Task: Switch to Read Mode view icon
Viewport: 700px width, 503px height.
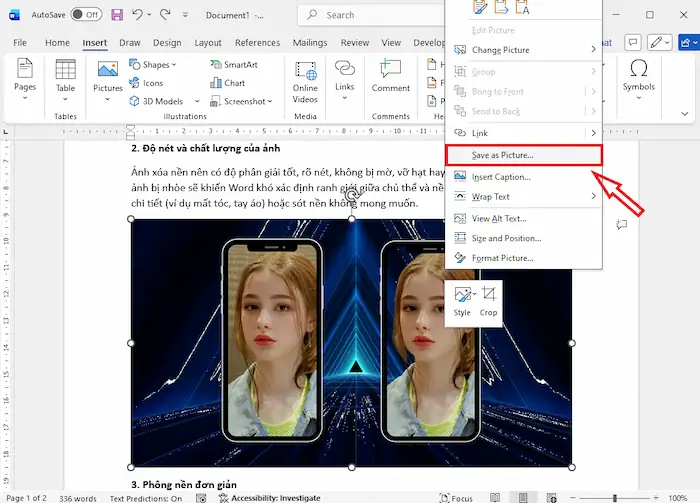Action: click(x=495, y=498)
